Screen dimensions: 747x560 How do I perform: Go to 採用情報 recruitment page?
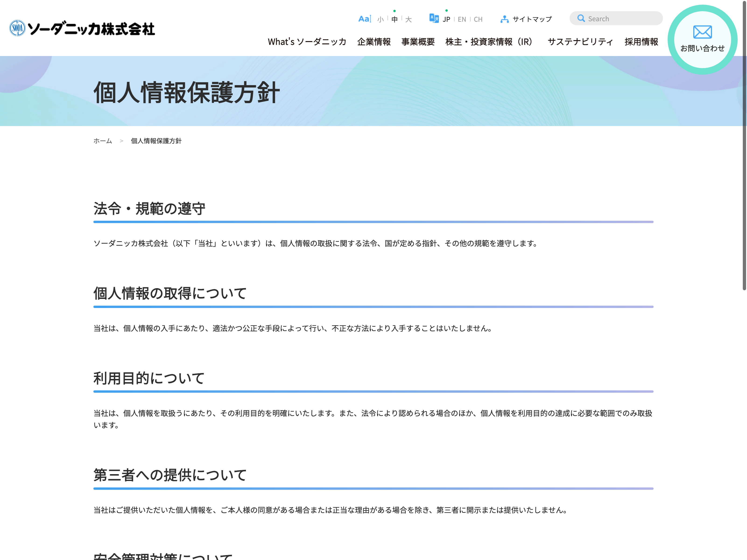[641, 42]
